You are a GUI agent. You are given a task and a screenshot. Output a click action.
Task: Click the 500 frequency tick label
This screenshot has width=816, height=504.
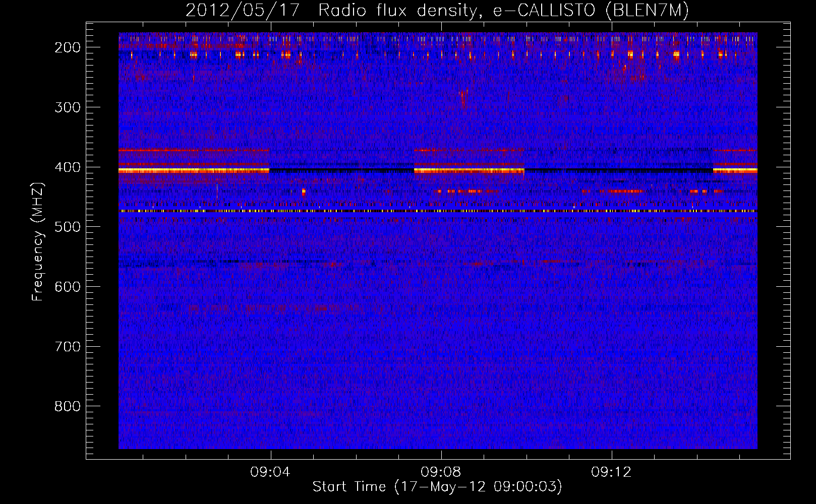[68, 227]
